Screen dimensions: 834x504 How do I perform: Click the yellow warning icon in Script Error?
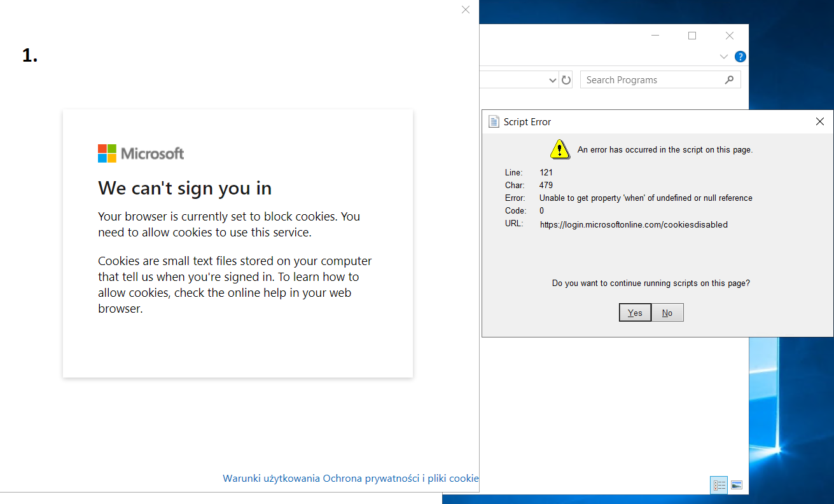point(560,149)
